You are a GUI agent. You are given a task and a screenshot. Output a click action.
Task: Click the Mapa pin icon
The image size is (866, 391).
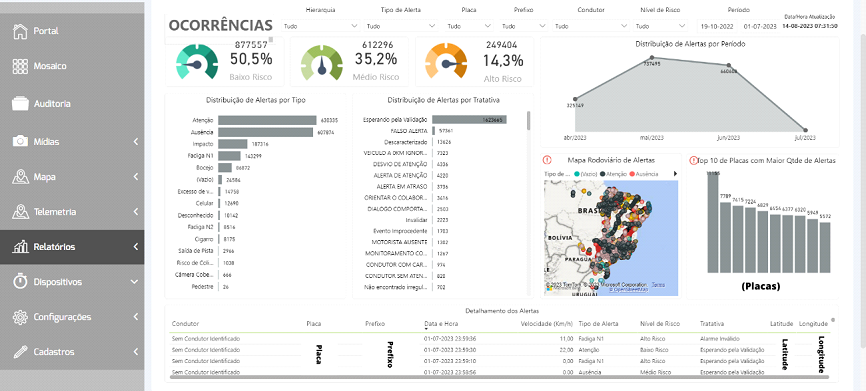(20, 177)
